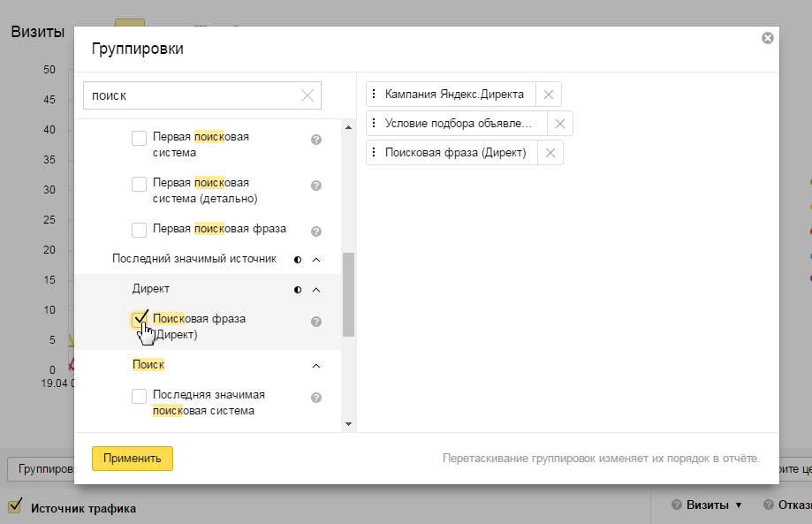This screenshot has width=812, height=524.
Task: Select Кампания Яндекс.Директа grouping chip
Action: pos(454,95)
